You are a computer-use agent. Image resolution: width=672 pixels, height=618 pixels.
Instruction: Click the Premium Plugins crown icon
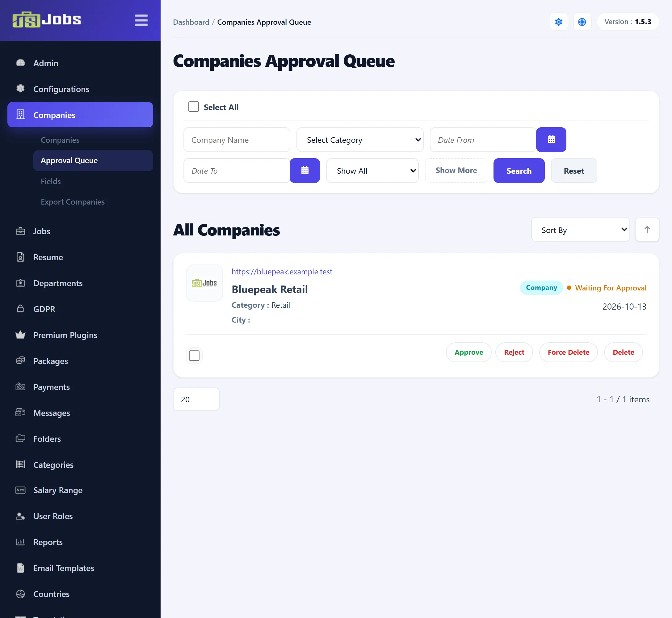click(20, 335)
